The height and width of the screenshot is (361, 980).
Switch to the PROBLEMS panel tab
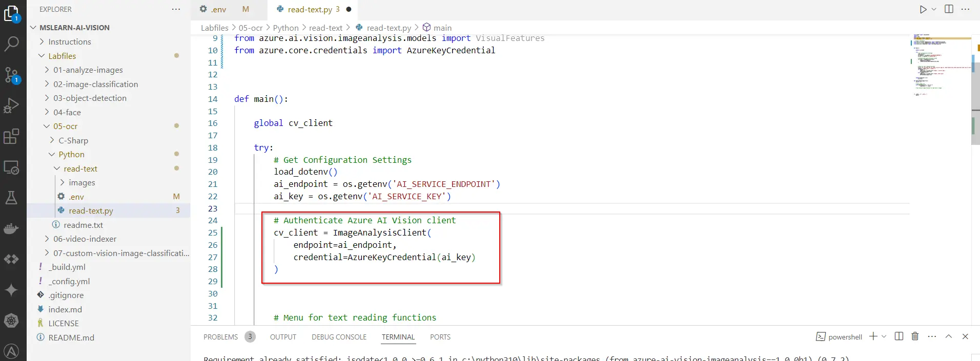point(220,337)
